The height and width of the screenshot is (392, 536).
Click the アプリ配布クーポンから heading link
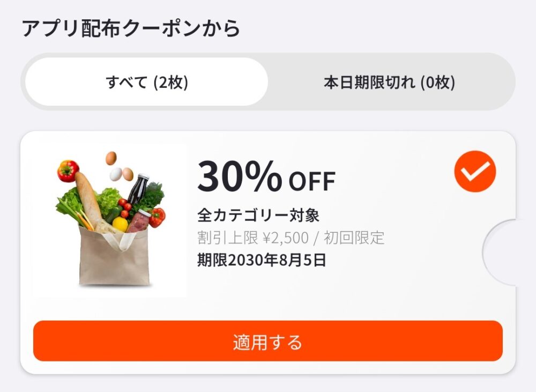tap(129, 27)
